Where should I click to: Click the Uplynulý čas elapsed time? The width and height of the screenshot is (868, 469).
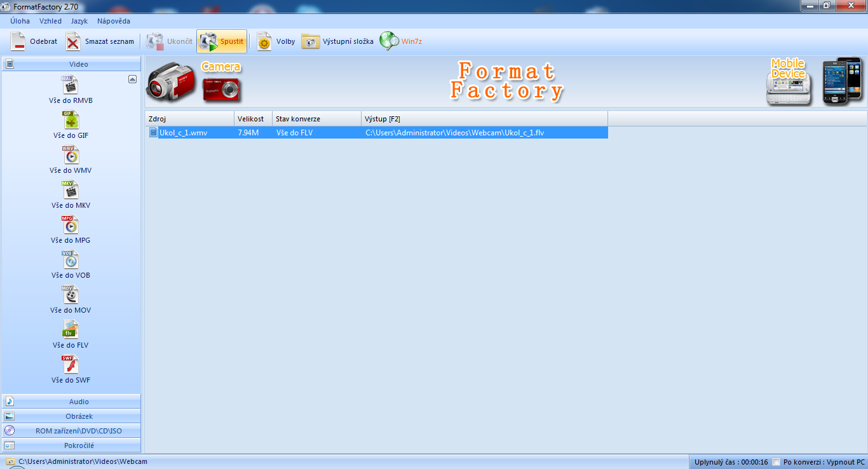tap(731, 462)
